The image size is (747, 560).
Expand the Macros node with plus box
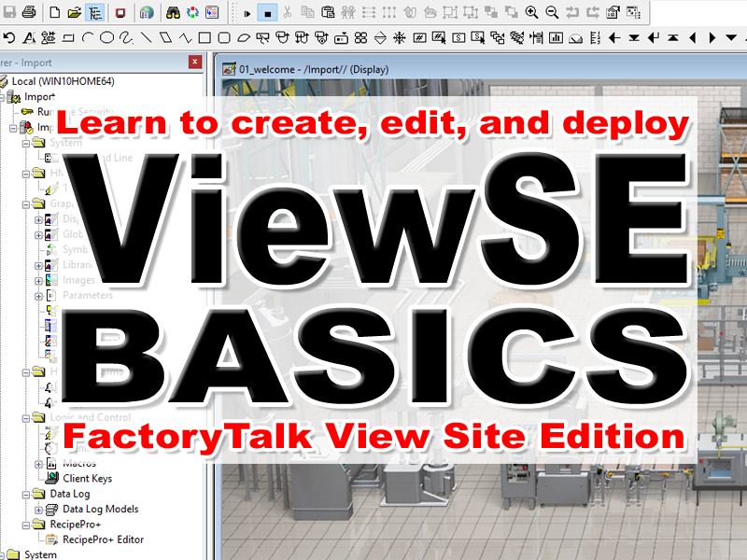pos(38,464)
